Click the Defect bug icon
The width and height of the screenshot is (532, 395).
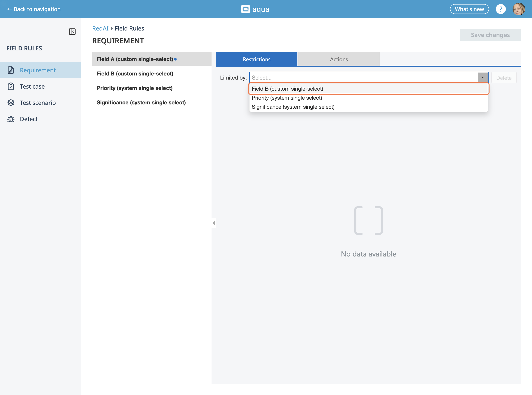click(x=11, y=119)
